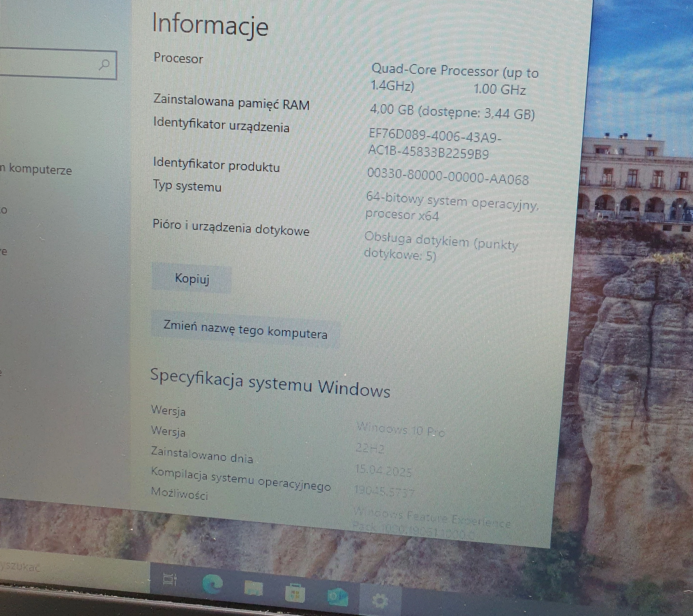The image size is (693, 616).
Task: Select the Identyfikator produktu label
Action: click(x=217, y=165)
